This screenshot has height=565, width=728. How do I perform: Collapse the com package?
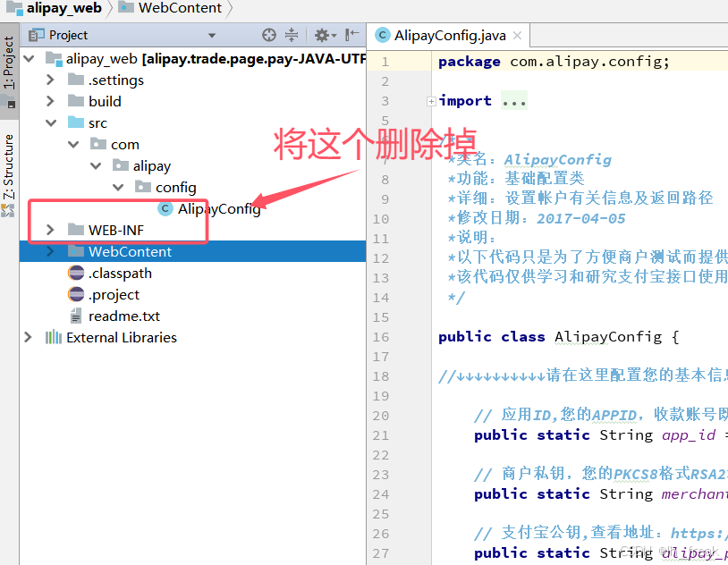tap(73, 145)
